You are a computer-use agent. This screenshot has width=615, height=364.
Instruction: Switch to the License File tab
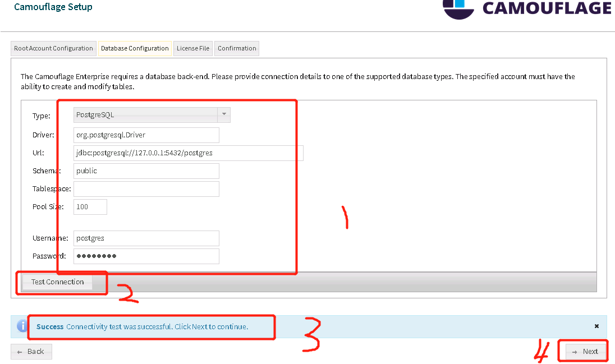coord(192,48)
